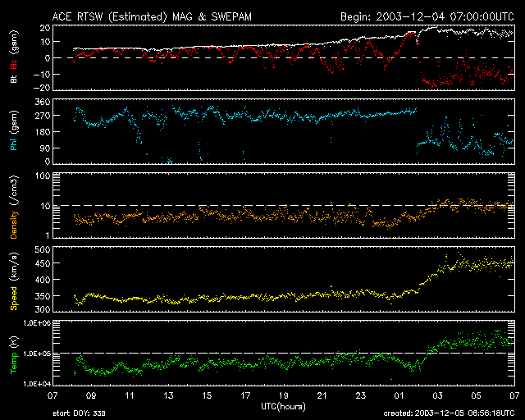Click the yellow "Speed (km/s)" axis label
Viewport: 525px width, 420px height.
click(x=14, y=281)
